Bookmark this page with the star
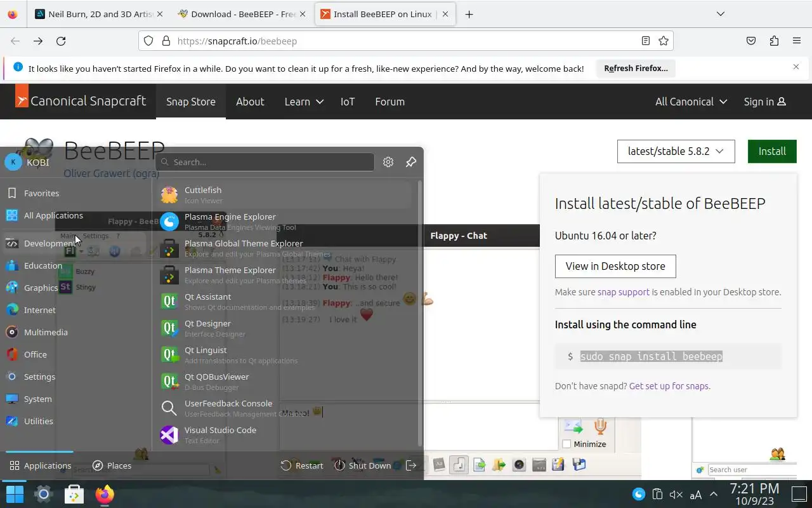Image resolution: width=812 pixels, height=508 pixels. click(x=664, y=41)
